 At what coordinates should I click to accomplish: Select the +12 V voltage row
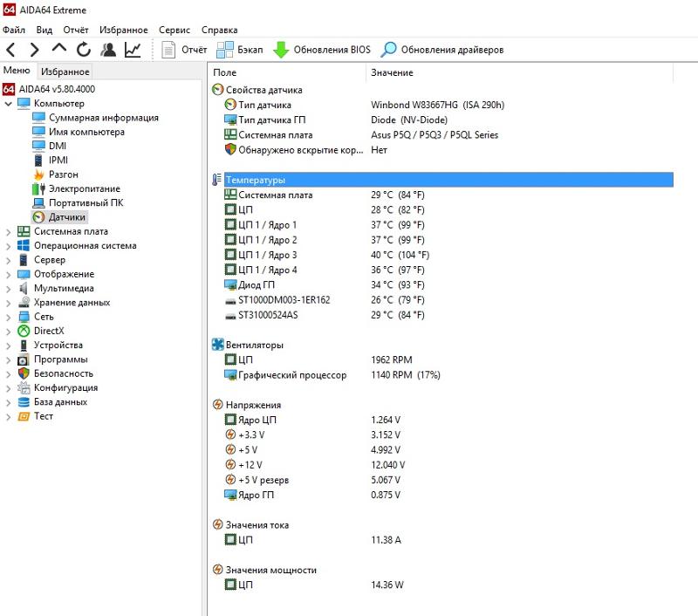[448, 465]
